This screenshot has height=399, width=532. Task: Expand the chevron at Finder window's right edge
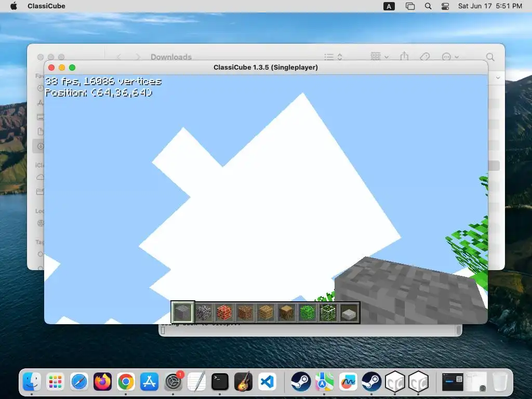(498, 78)
